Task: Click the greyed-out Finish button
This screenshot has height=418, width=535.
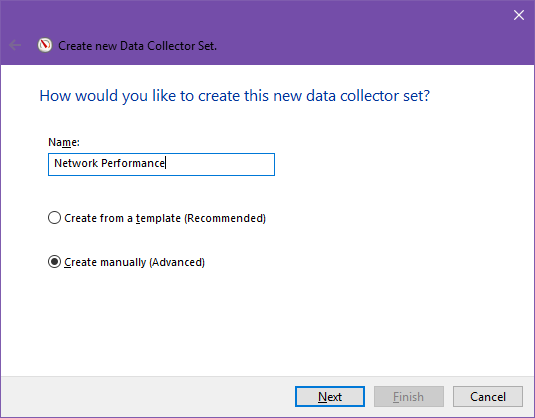Action: coord(409,397)
